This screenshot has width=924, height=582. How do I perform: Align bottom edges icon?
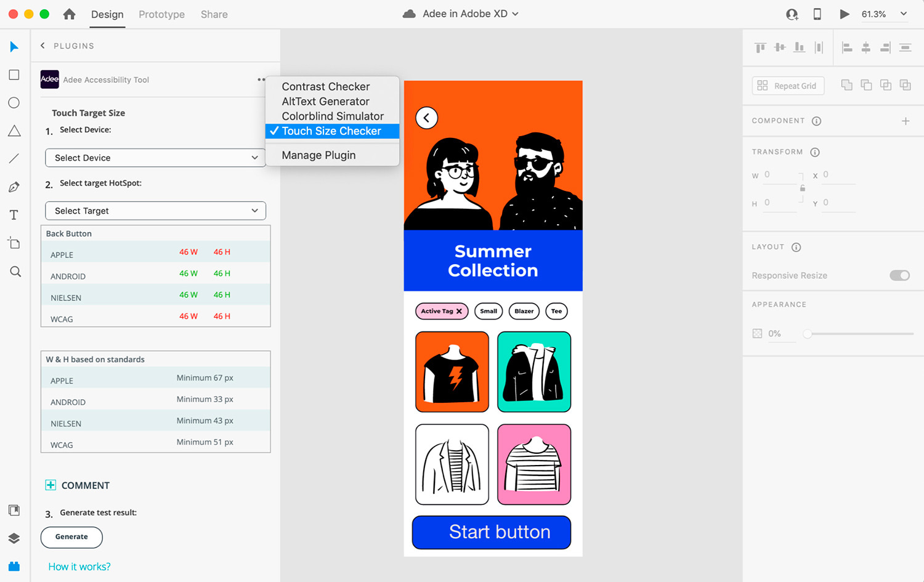tap(800, 47)
